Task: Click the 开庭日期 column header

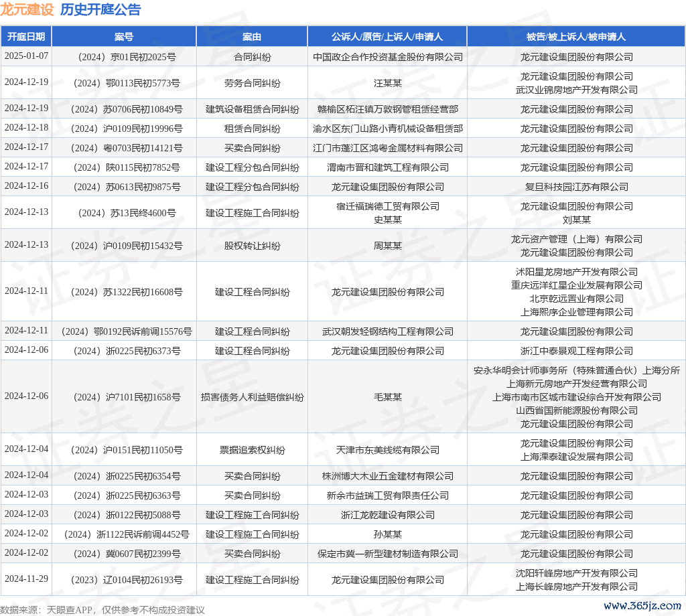Action: (x=26, y=37)
